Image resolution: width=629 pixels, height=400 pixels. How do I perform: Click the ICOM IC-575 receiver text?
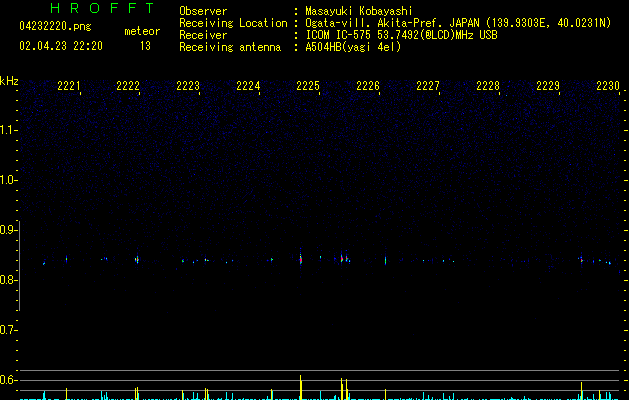(x=401, y=35)
